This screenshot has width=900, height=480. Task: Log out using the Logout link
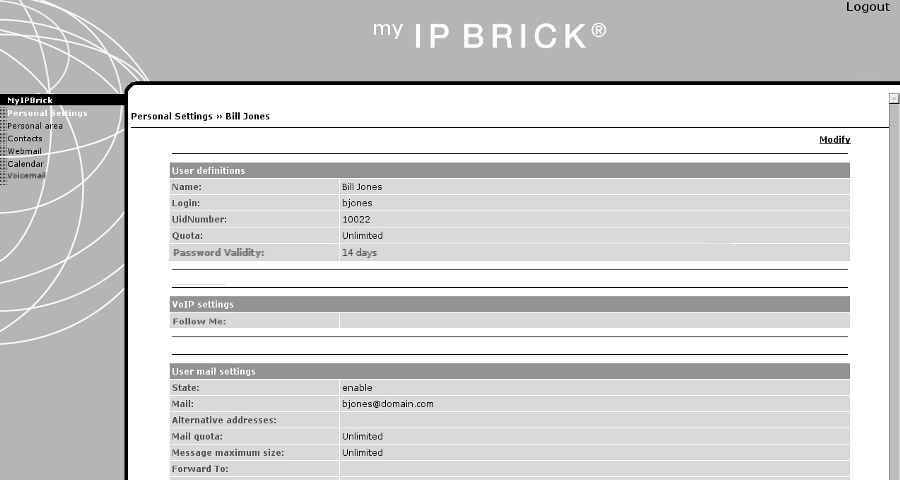pos(867,7)
